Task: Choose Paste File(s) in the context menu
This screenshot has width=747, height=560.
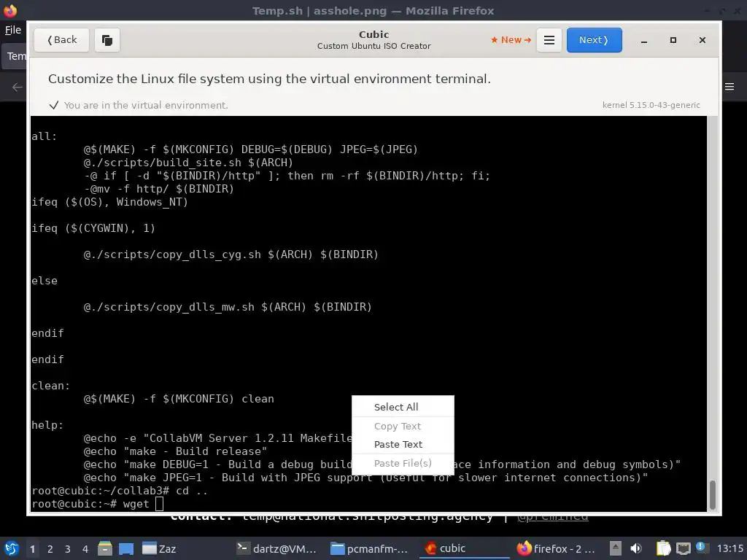Action: pos(403,463)
